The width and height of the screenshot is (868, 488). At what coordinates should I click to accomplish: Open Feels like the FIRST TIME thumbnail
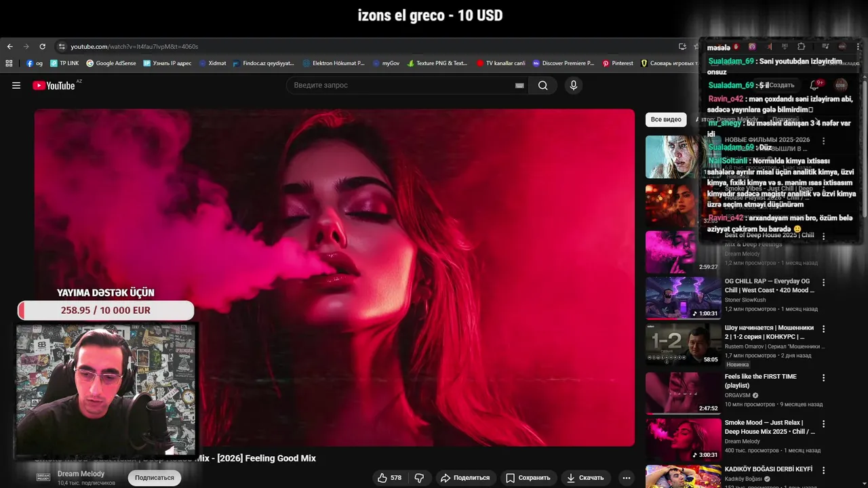click(x=683, y=392)
